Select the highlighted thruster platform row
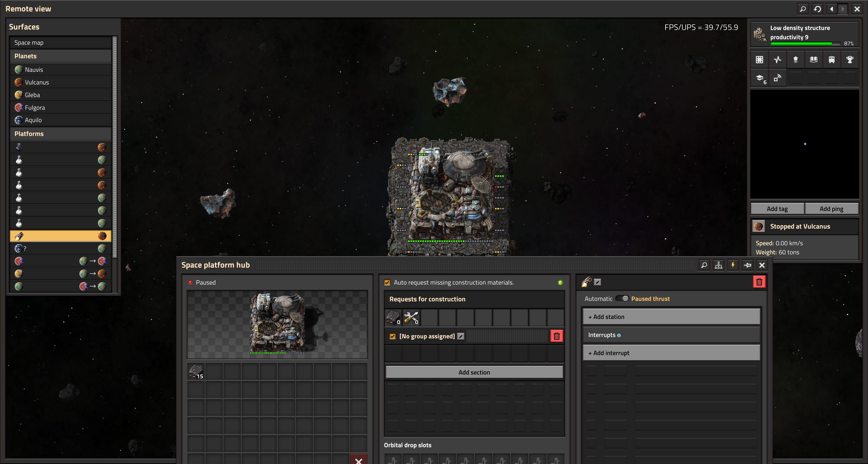The width and height of the screenshot is (868, 464). coord(61,236)
